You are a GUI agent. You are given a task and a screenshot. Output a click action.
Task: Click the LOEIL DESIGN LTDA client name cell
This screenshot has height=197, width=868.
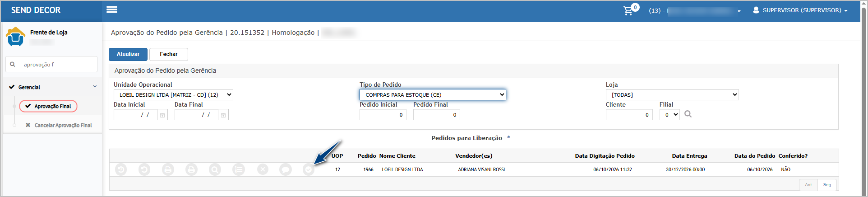pyautogui.click(x=402, y=169)
